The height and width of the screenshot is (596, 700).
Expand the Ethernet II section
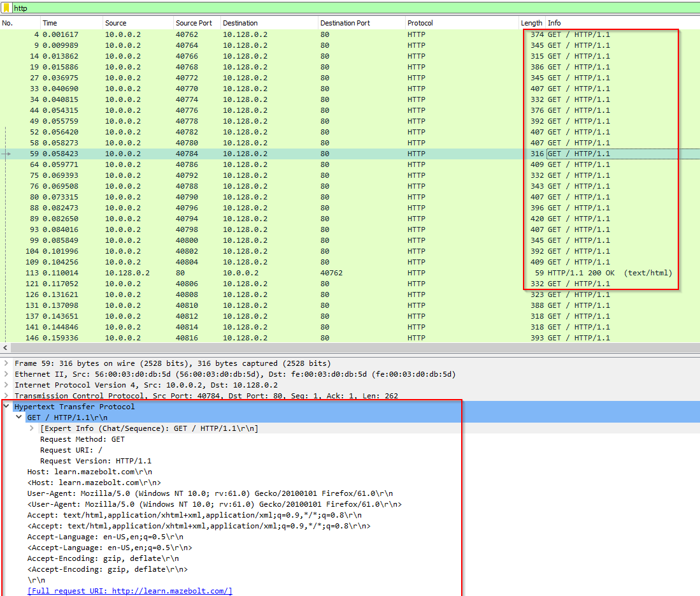6,374
